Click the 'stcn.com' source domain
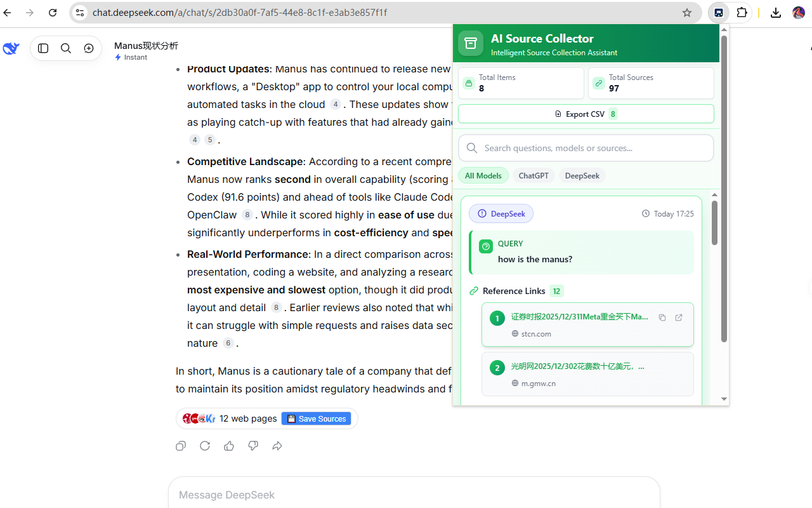 point(536,334)
